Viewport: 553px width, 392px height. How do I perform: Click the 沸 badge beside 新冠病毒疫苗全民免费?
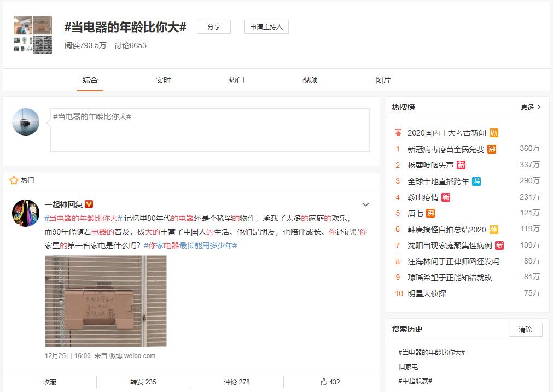click(x=491, y=148)
